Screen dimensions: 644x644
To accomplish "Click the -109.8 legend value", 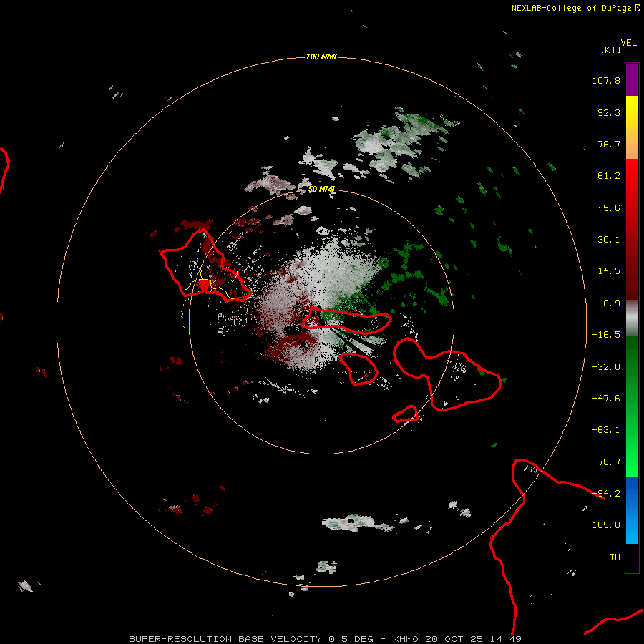I will tap(603, 525).
